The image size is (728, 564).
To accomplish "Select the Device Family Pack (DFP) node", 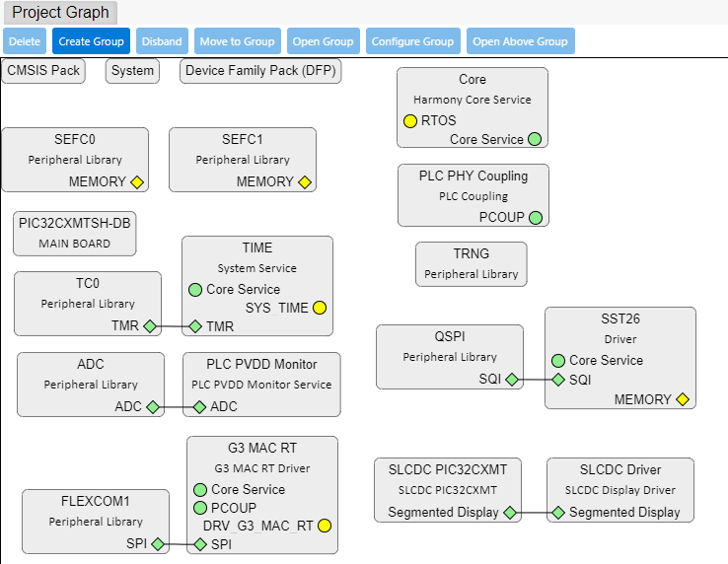I will click(x=260, y=71).
